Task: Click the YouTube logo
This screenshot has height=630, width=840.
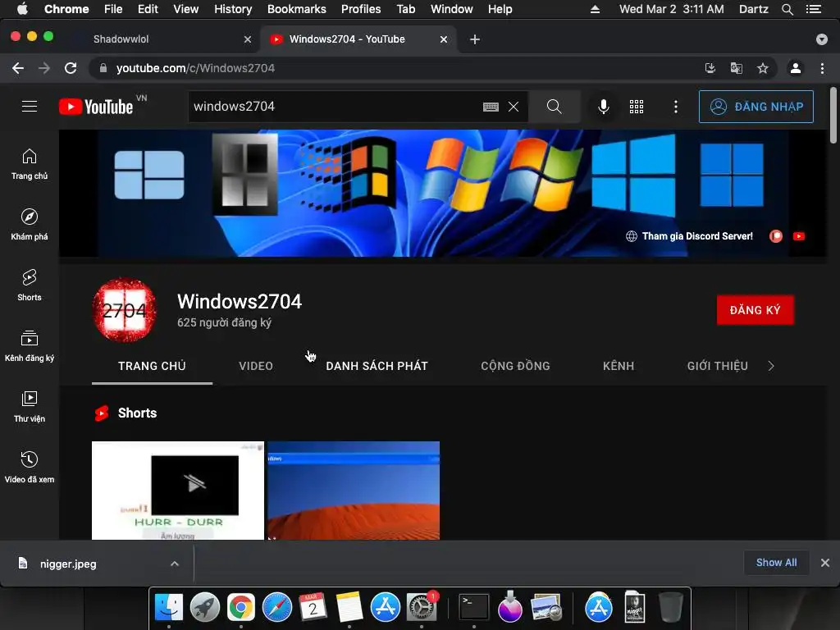Action: tap(96, 107)
